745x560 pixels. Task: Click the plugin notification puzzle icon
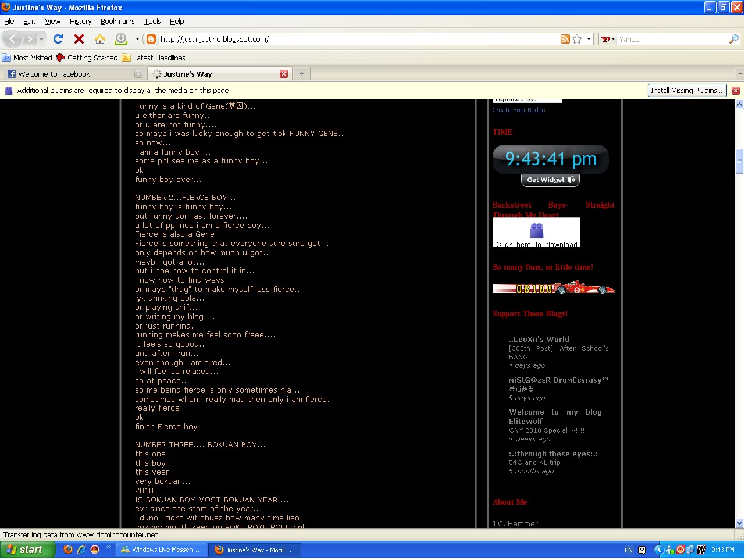click(x=9, y=90)
